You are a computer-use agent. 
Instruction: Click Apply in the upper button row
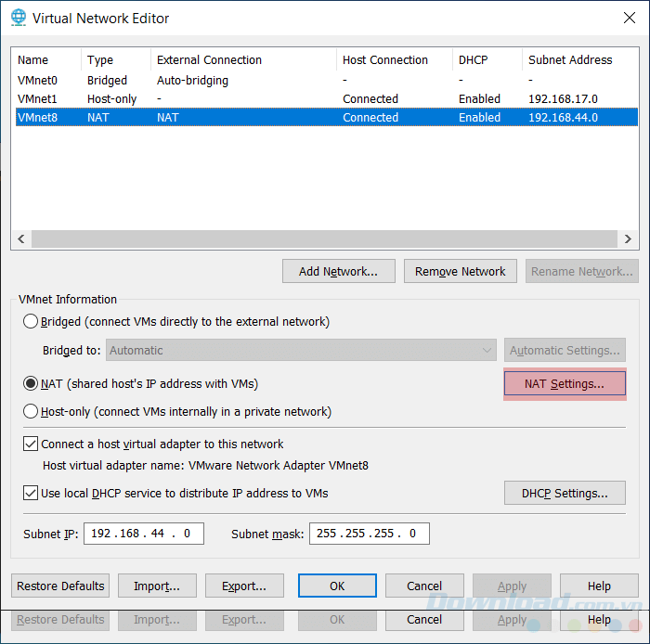512,586
